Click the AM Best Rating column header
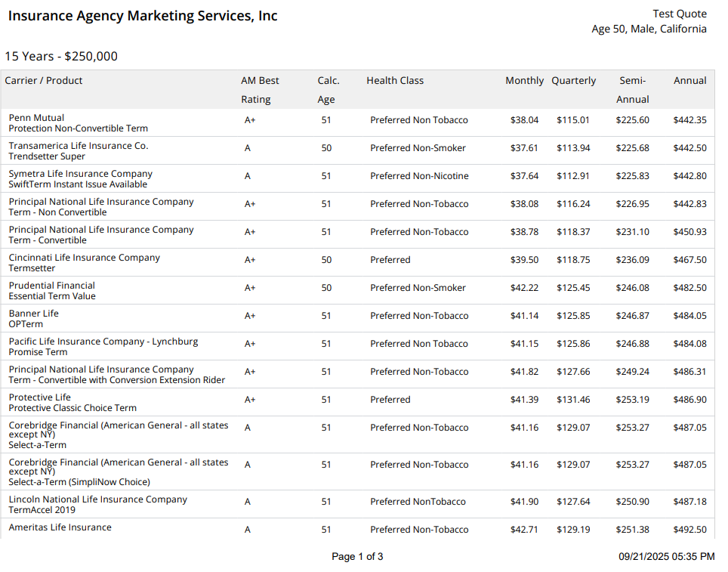This screenshot has height=572, width=728. (260, 89)
